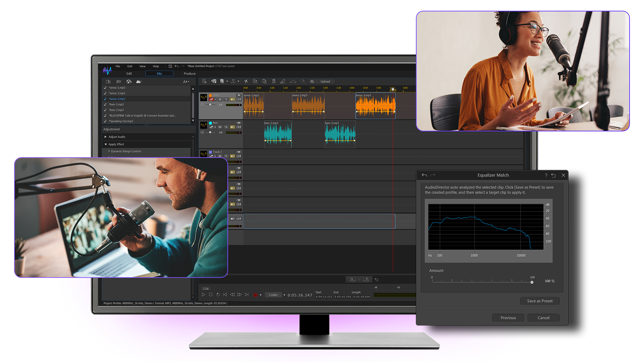
Task: Open the Codec dropdown arrow
Action: pos(284,295)
